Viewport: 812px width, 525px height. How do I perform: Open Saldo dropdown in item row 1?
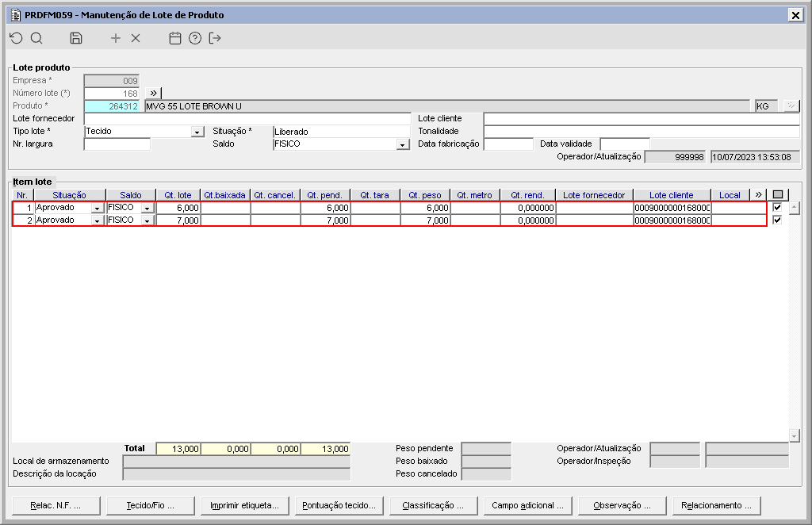(147, 208)
